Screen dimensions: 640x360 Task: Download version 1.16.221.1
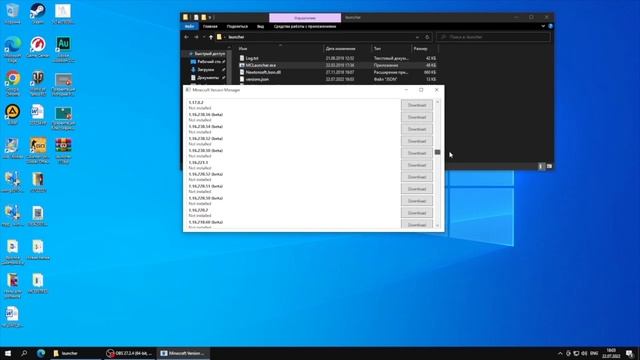417,165
